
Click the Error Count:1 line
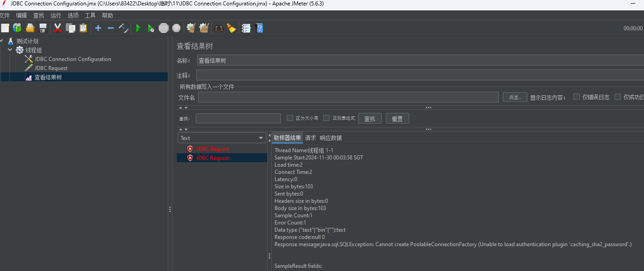[290, 223]
